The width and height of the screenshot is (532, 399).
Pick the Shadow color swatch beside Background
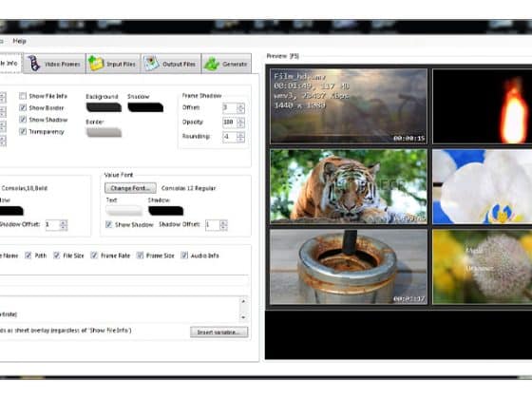point(145,107)
